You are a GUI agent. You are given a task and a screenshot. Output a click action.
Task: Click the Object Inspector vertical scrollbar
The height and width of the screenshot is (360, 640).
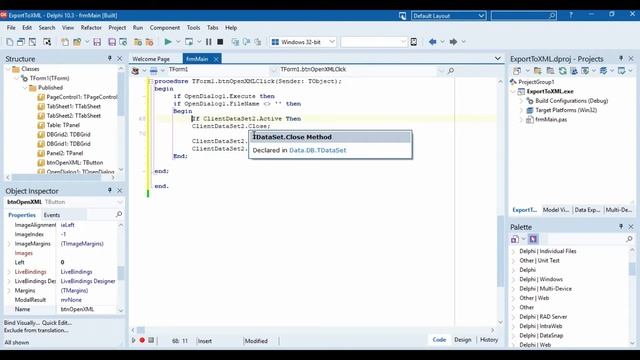[121, 273]
